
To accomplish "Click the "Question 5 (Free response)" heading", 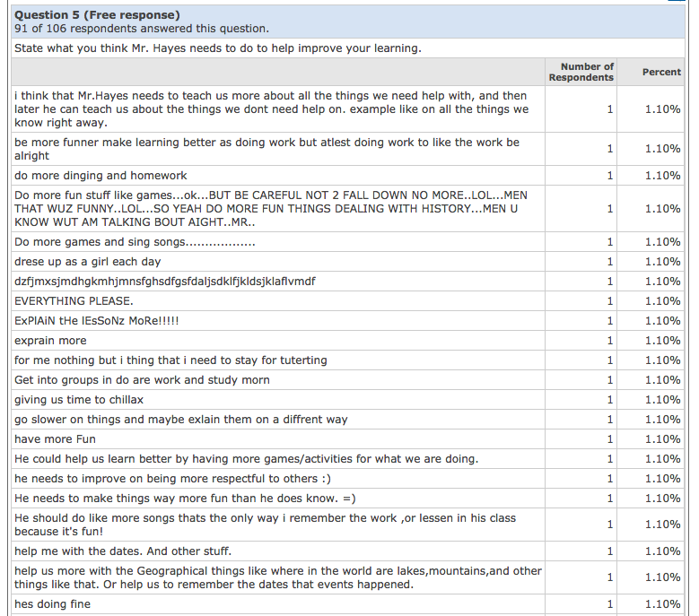I will [97, 14].
